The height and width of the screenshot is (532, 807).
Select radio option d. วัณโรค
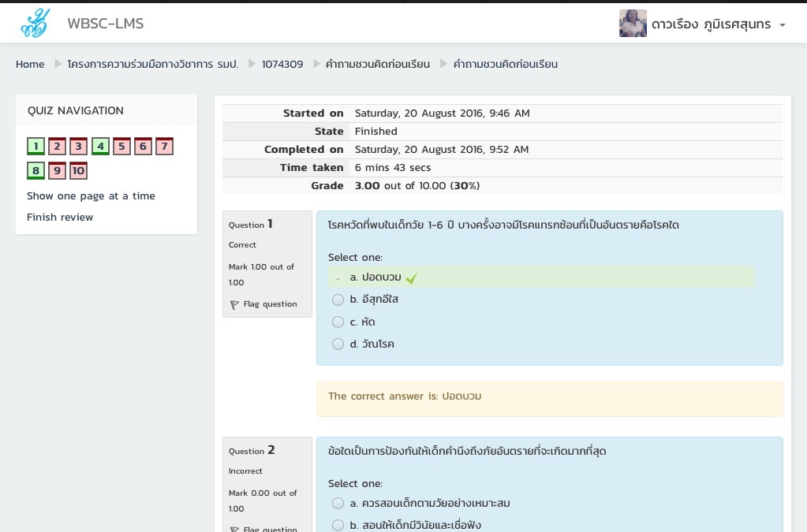[x=338, y=344]
